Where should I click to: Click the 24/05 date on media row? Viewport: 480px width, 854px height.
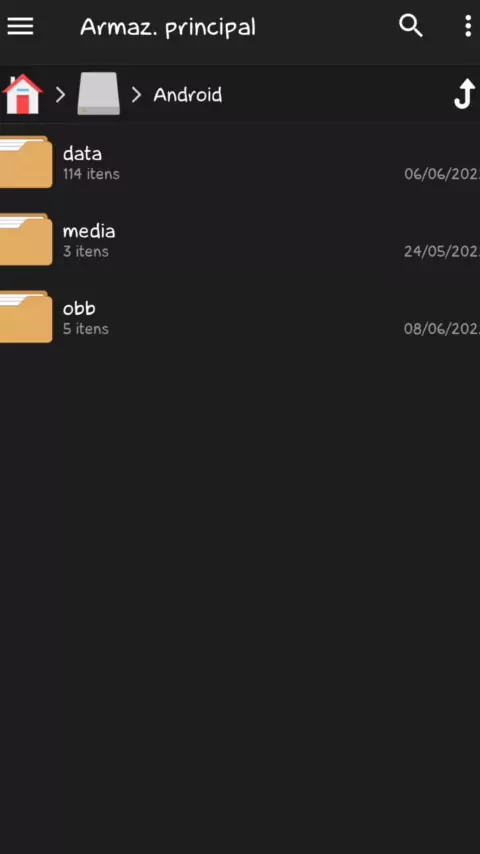coord(442,252)
